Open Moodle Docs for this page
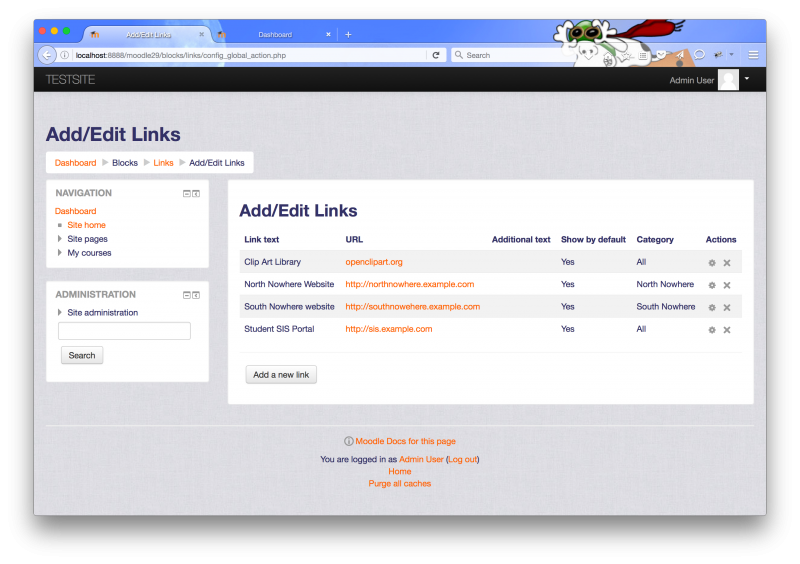This screenshot has height=564, width=800. coord(406,441)
